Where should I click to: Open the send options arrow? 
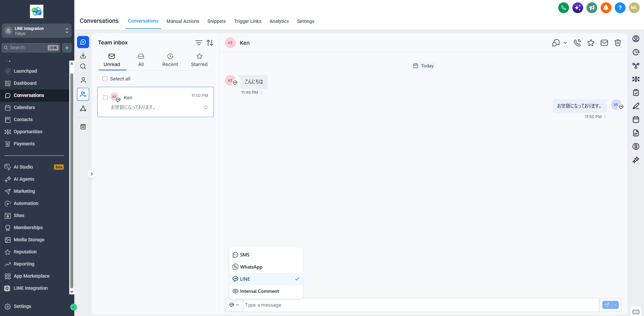pyautogui.click(x=615, y=305)
